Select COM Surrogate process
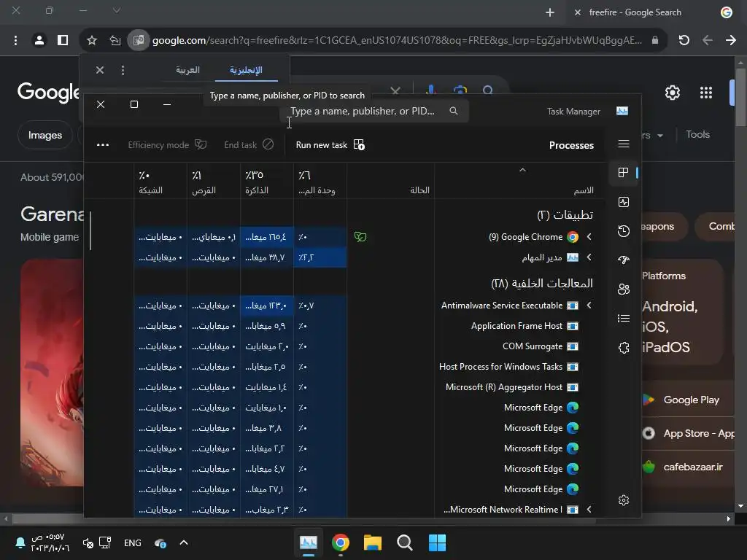This screenshot has width=747, height=560. (x=532, y=346)
